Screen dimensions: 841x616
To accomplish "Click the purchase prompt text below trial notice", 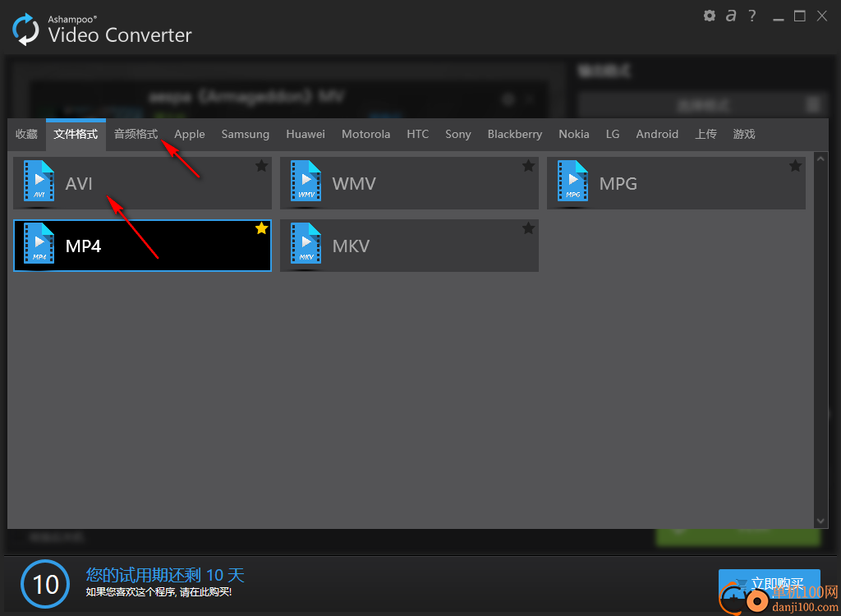I will [159, 592].
